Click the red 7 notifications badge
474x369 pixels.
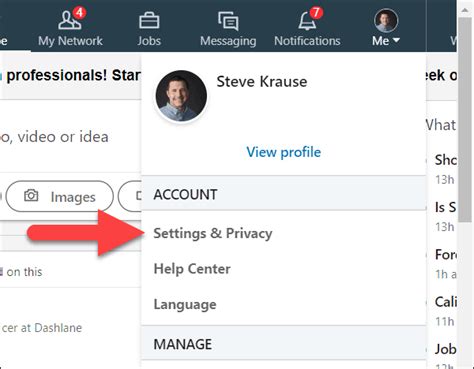pyautogui.click(x=316, y=13)
